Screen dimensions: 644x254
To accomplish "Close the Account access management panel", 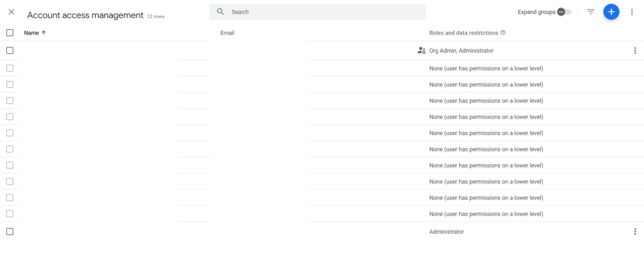I will [11, 12].
